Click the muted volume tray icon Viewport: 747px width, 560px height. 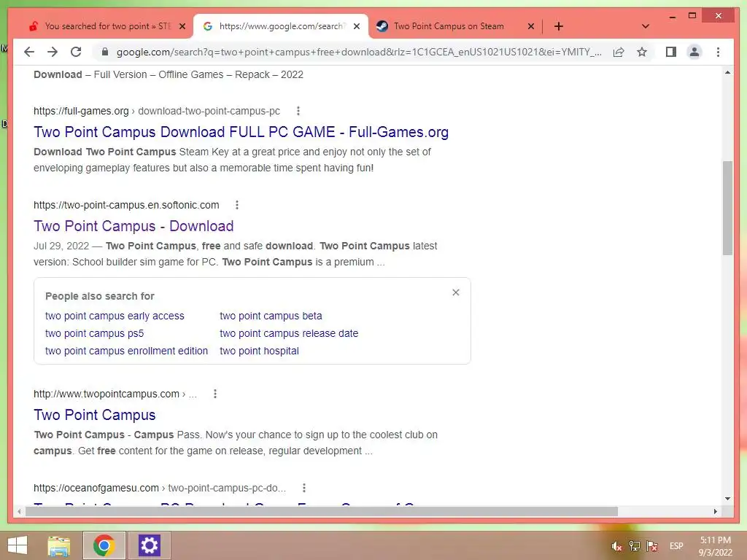[616, 546]
